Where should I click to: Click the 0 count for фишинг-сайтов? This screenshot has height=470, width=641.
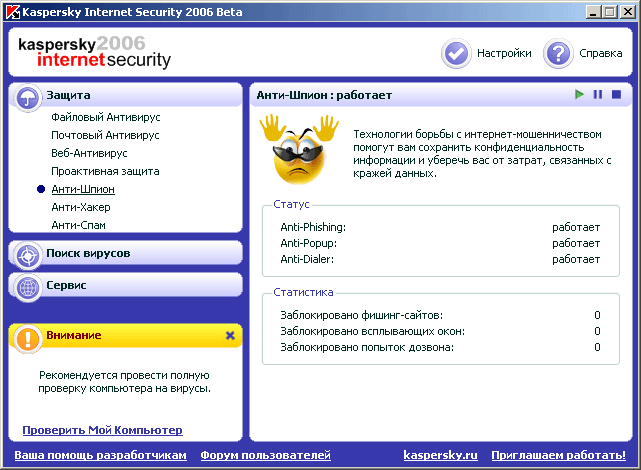[x=597, y=315]
